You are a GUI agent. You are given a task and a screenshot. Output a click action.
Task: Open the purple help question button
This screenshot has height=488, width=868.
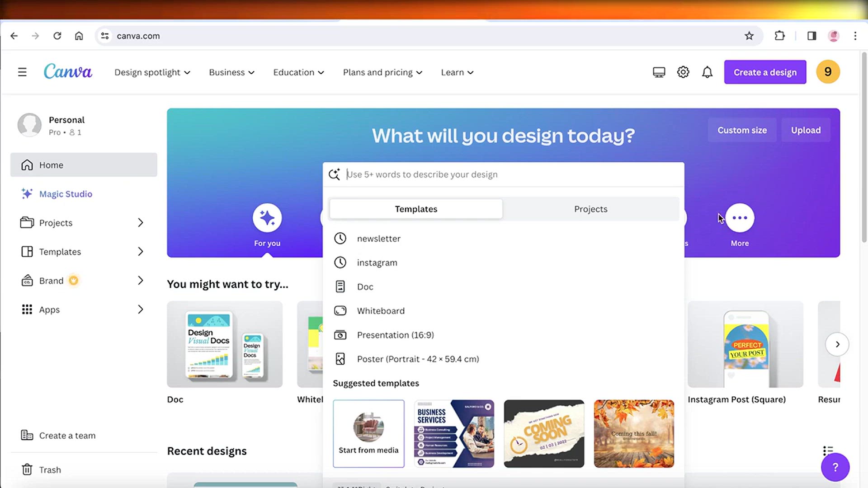835,467
